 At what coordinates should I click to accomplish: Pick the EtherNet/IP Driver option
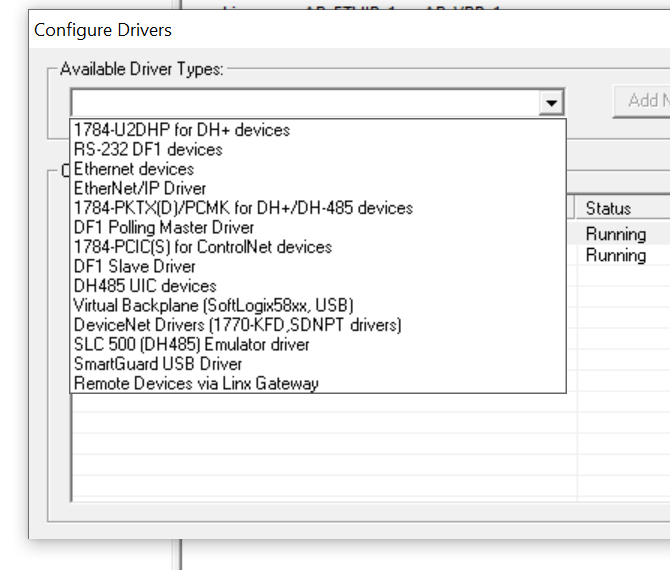click(318, 188)
